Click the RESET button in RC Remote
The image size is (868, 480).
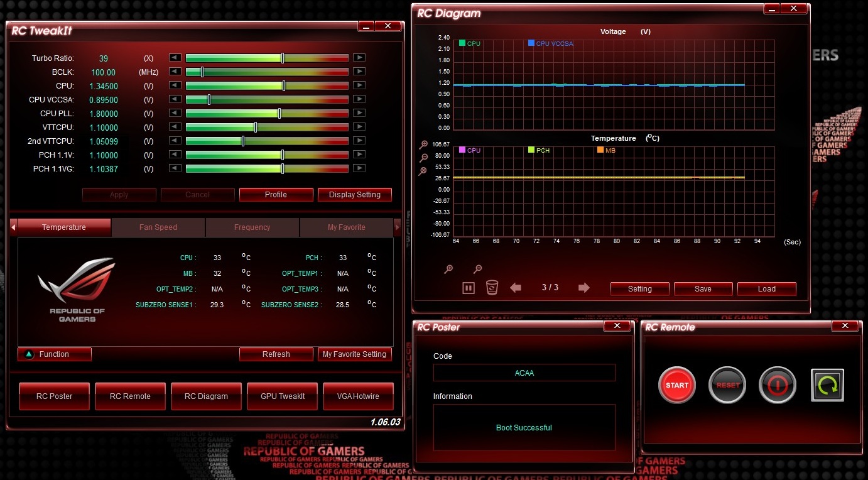727,385
